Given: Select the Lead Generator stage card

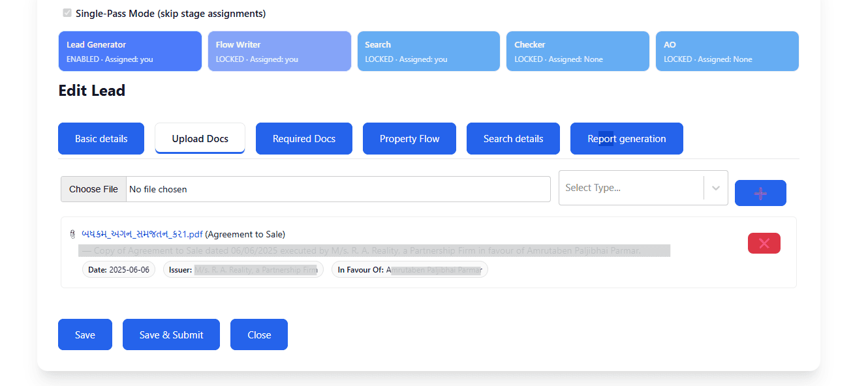Looking at the screenshot, I should (129, 51).
